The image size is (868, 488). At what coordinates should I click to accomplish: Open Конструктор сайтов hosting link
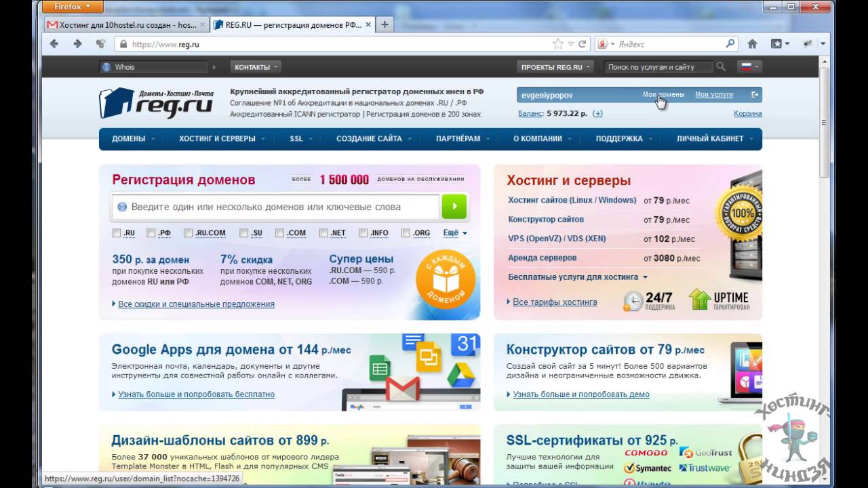coord(546,220)
